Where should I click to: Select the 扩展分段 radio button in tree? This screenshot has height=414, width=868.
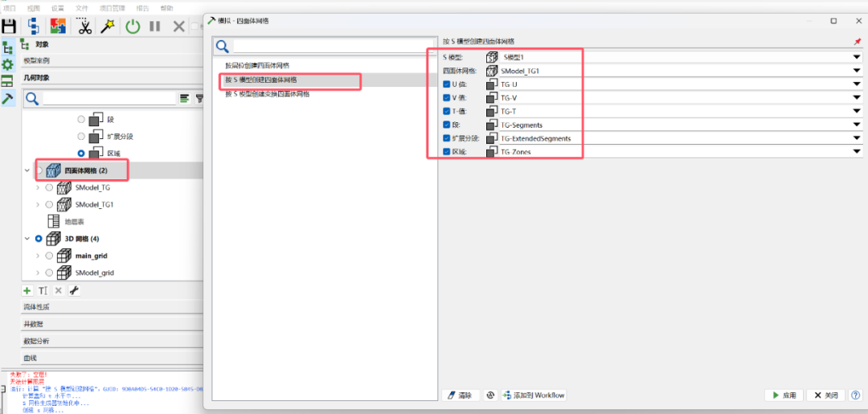pos(81,136)
